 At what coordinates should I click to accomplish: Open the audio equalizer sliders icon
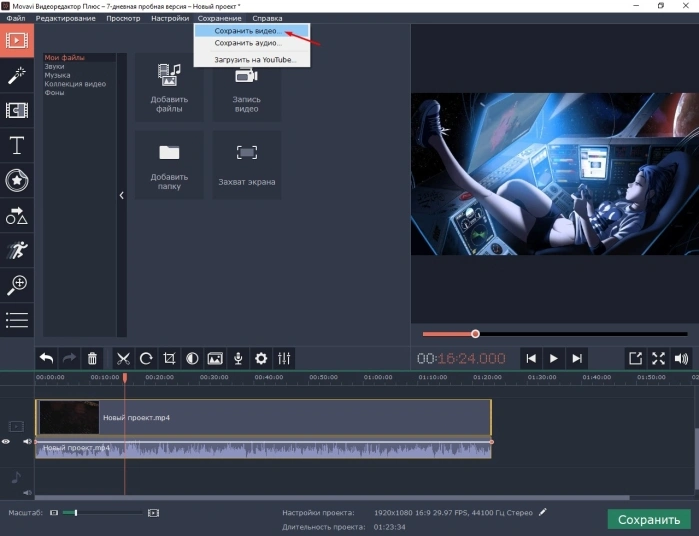[x=284, y=358]
